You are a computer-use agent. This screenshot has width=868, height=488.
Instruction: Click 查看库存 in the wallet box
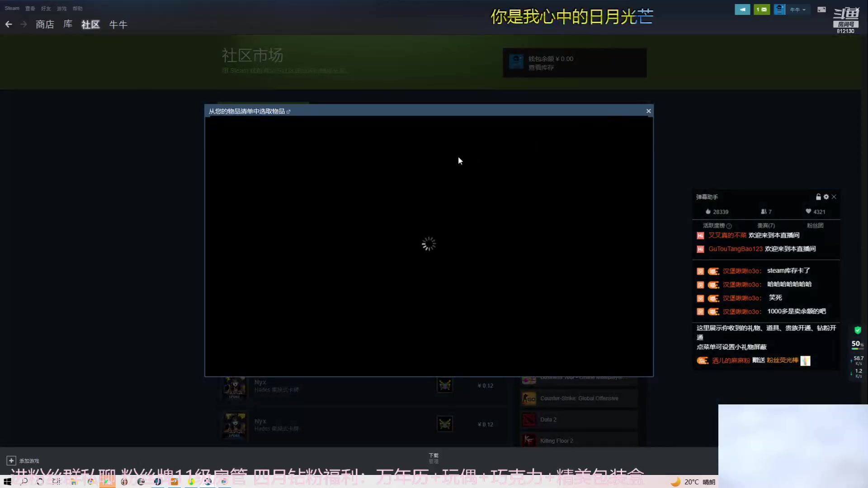click(x=541, y=67)
